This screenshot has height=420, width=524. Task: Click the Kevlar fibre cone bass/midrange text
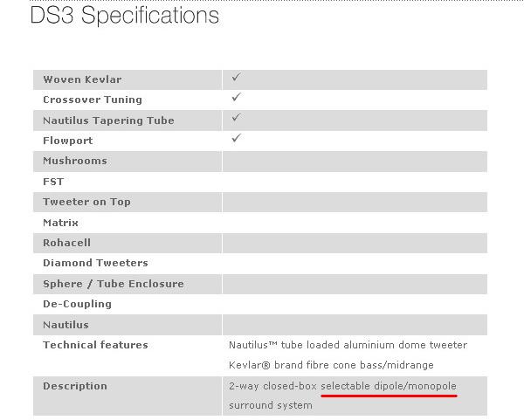point(331,365)
